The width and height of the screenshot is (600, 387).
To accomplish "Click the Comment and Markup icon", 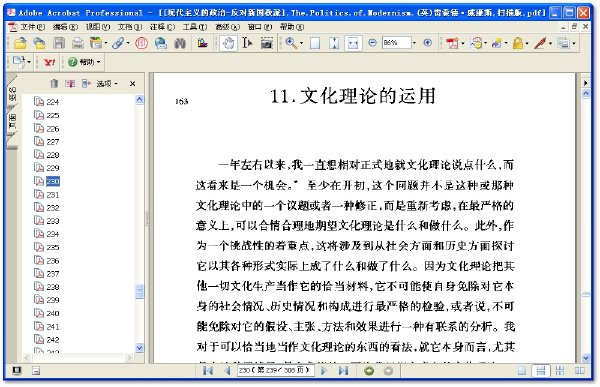I will coord(476,43).
